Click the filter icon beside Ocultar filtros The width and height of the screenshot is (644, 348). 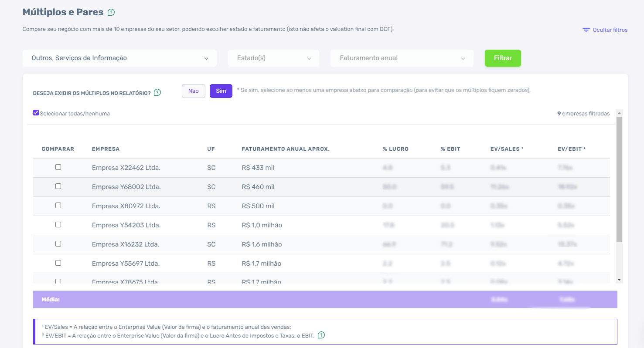[x=586, y=30]
